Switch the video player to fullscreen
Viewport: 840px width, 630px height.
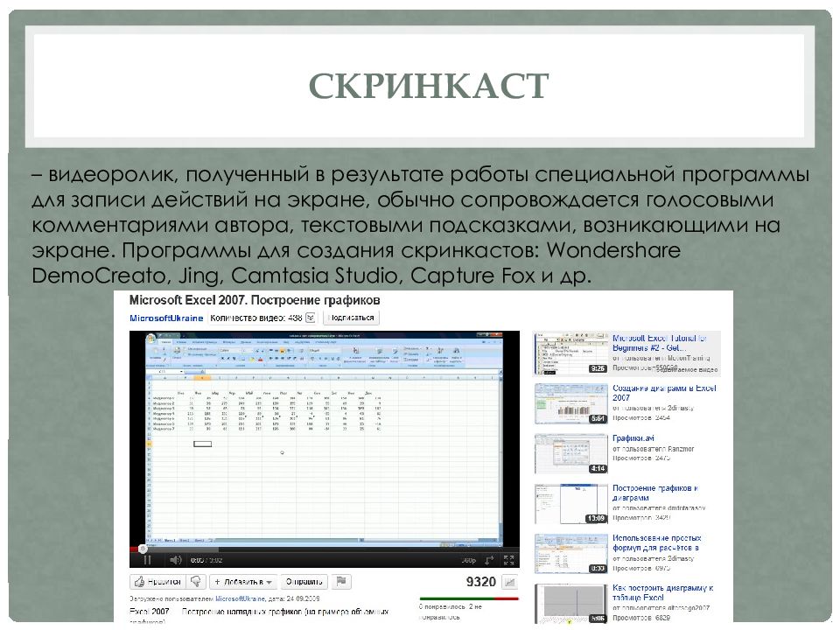pos(509,560)
